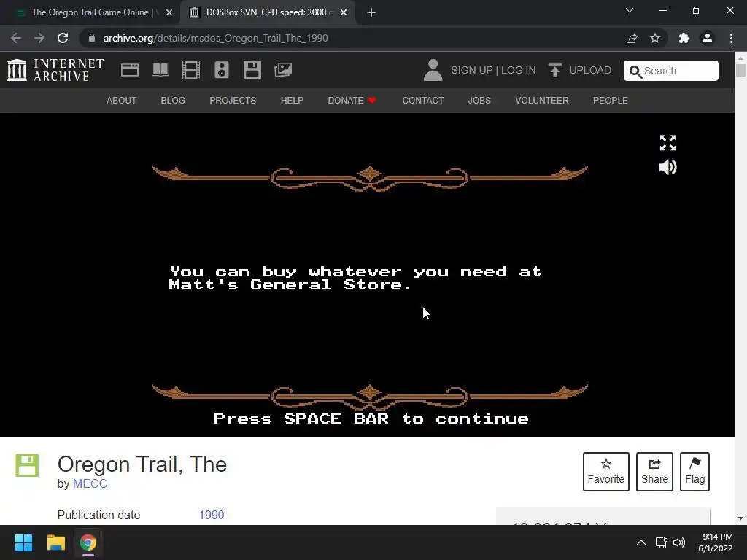Share this page from the address bar

pos(632,38)
